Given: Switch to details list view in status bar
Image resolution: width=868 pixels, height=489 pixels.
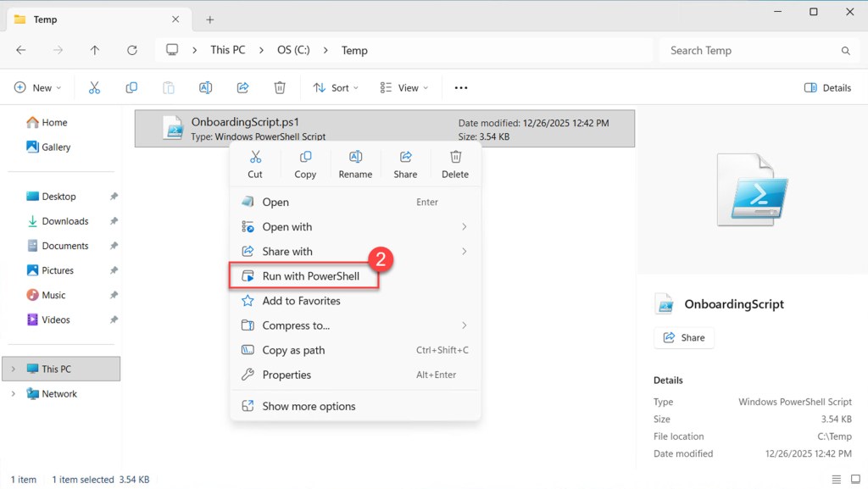Looking at the screenshot, I should [837, 480].
